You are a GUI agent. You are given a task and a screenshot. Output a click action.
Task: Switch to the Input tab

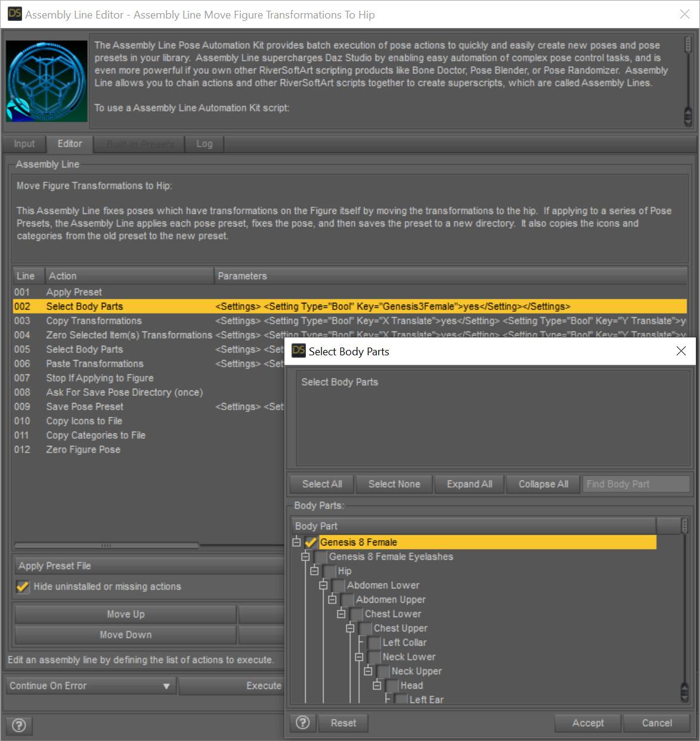coord(24,144)
